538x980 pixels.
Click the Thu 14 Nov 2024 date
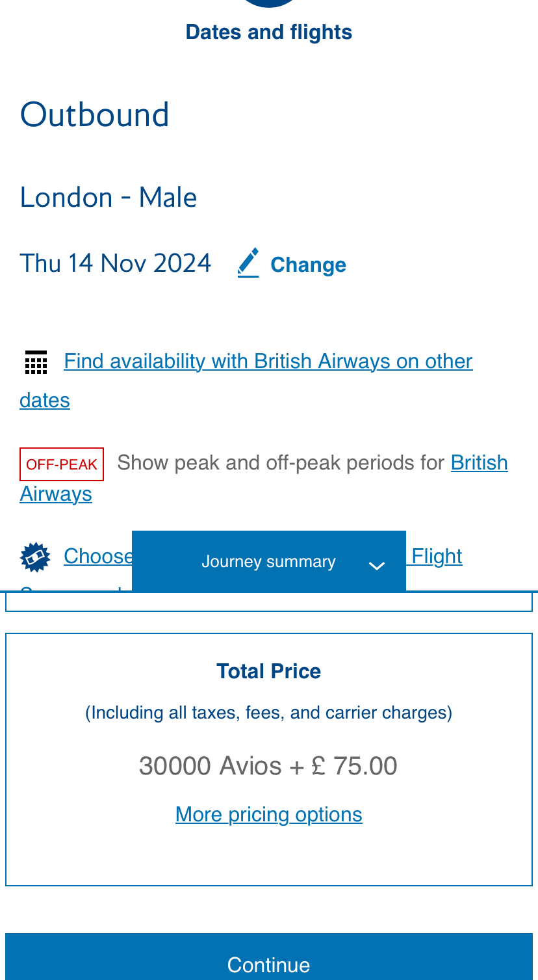point(116,263)
